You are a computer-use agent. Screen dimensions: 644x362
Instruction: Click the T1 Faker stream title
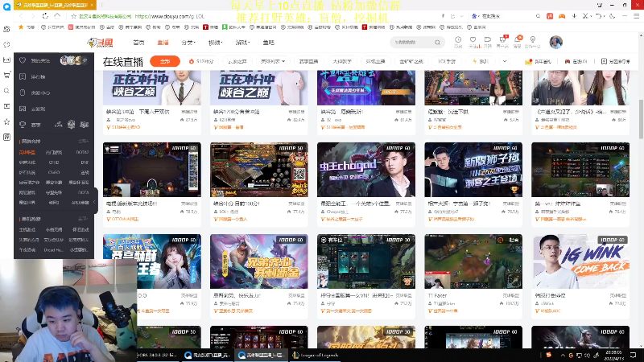click(x=437, y=295)
